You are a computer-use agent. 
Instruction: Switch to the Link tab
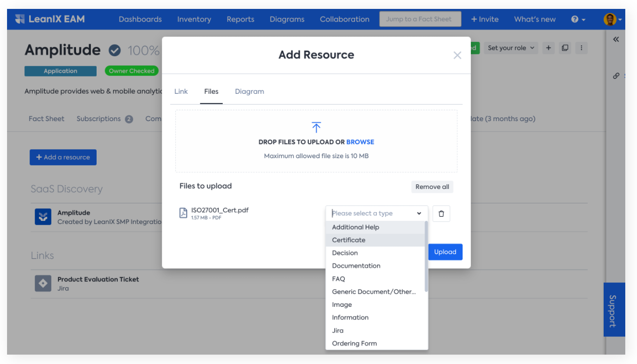pyautogui.click(x=181, y=91)
